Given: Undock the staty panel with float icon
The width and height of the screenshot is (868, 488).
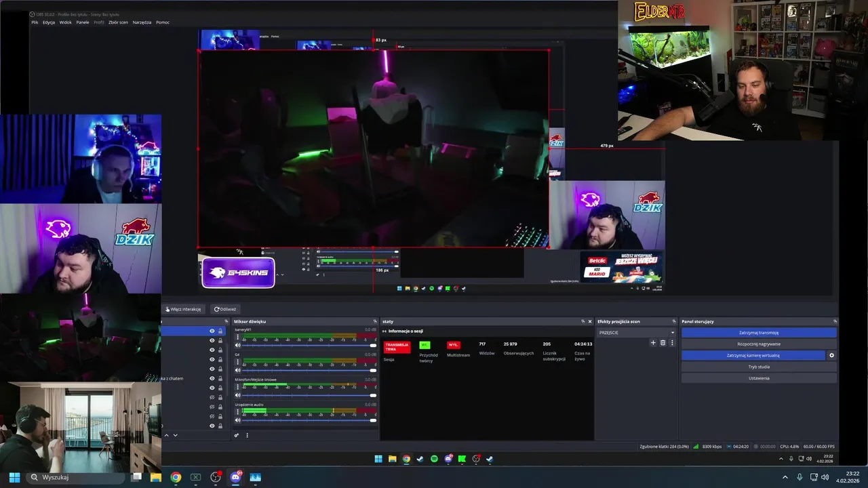Looking at the screenshot, I should [x=583, y=321].
